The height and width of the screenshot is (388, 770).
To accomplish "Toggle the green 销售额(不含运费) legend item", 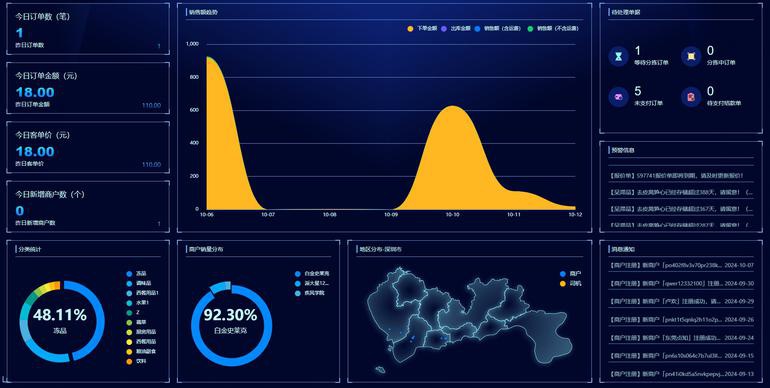I will [552, 29].
